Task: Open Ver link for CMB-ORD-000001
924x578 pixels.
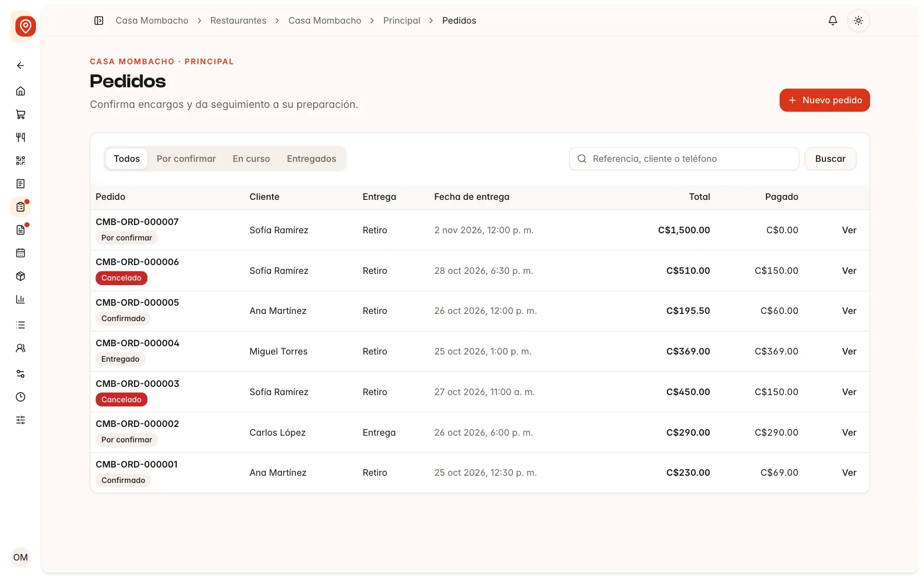Action: [x=849, y=473]
